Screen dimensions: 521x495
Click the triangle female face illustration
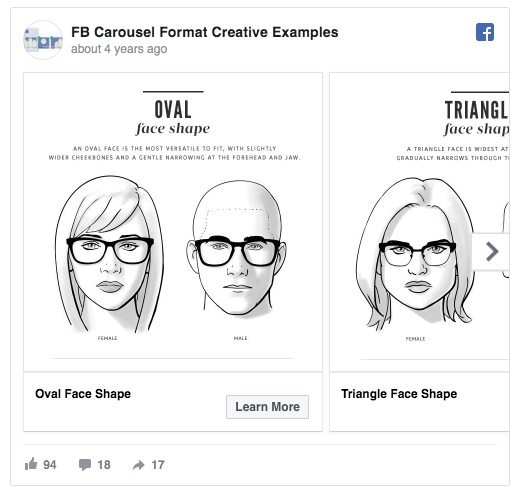point(416,253)
